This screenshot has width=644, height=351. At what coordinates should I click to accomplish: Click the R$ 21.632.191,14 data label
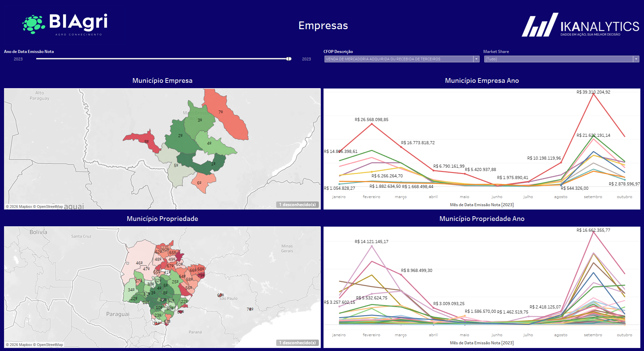(x=593, y=135)
